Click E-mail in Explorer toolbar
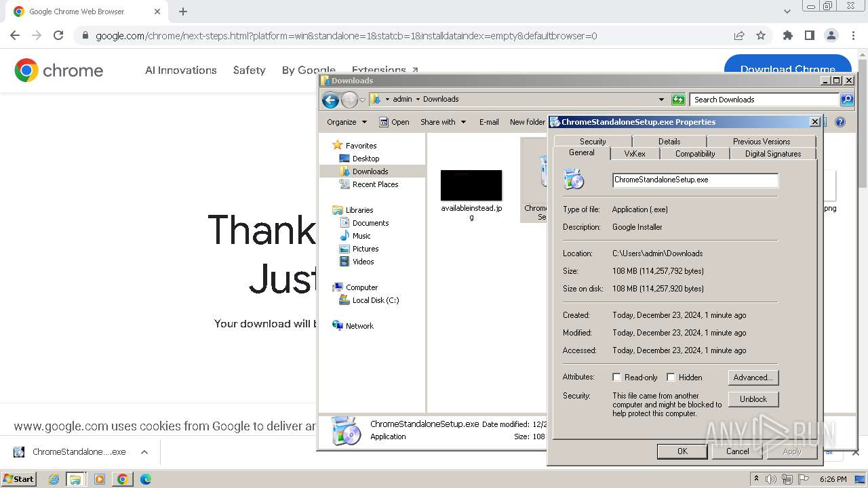This screenshot has width=868, height=488. coord(489,122)
